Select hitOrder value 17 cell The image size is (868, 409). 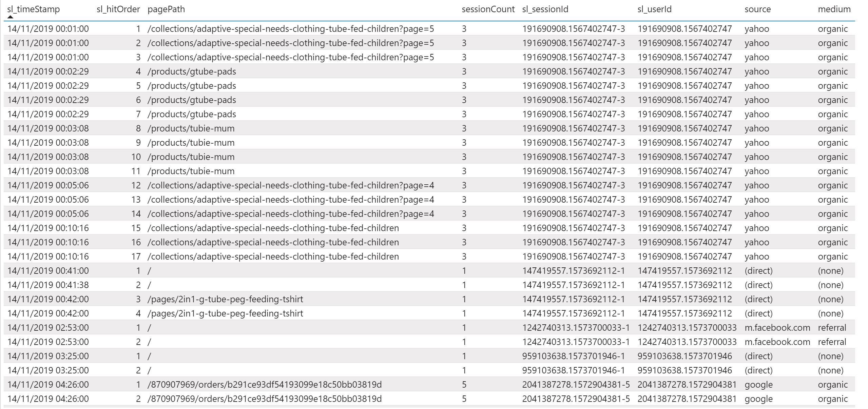(x=136, y=257)
